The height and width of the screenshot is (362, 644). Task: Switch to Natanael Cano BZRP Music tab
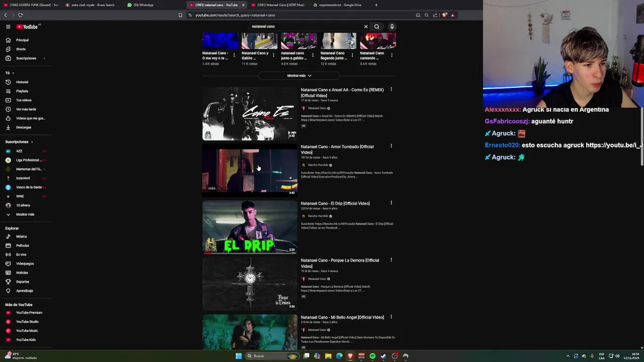278,5
